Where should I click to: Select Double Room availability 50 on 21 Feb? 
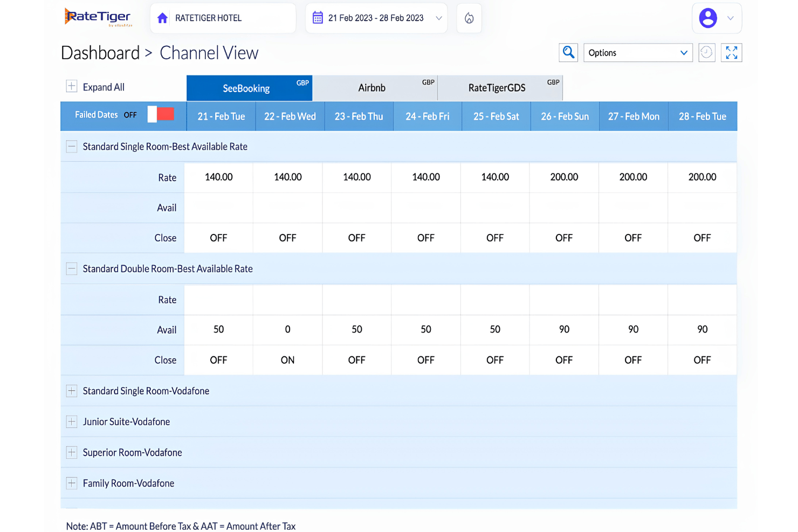pyautogui.click(x=218, y=329)
